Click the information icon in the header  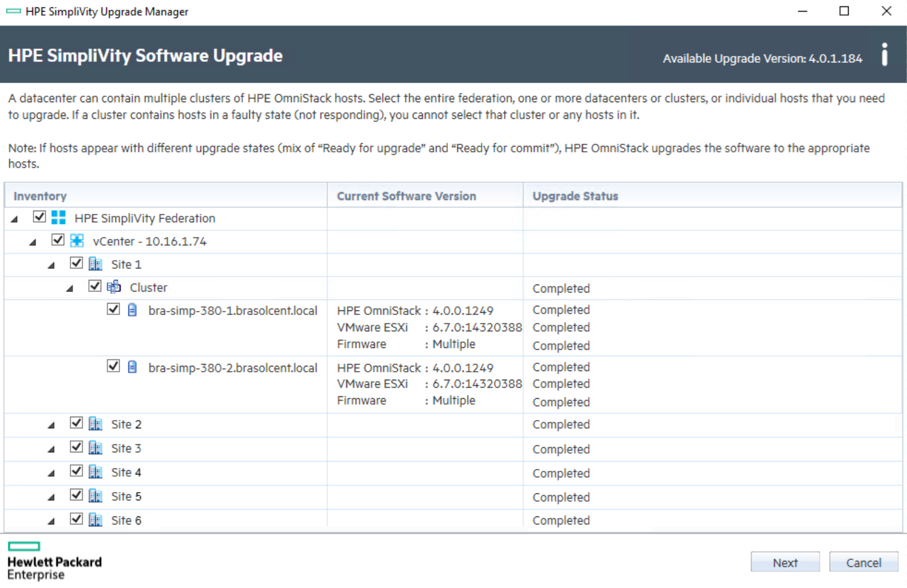884,55
